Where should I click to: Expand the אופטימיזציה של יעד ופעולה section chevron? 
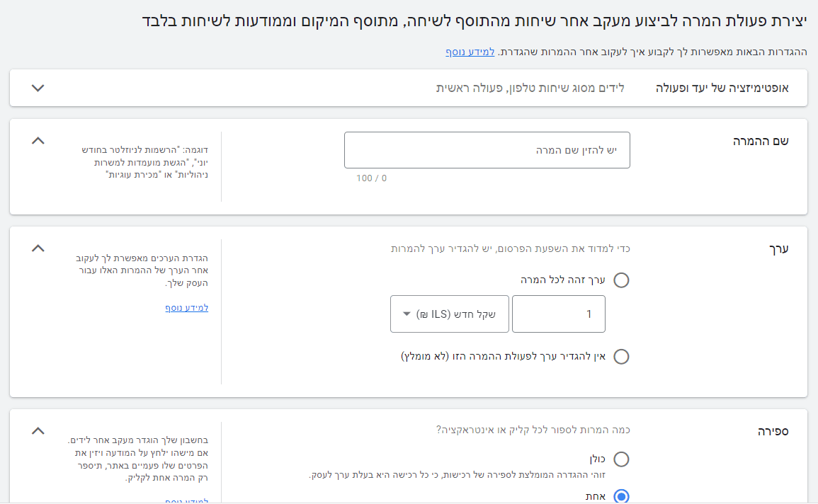click(x=38, y=88)
